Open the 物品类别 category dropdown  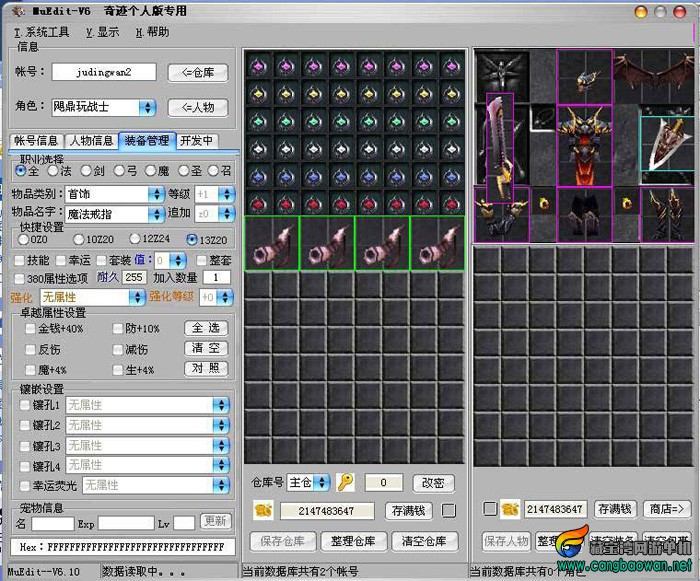coord(156,194)
